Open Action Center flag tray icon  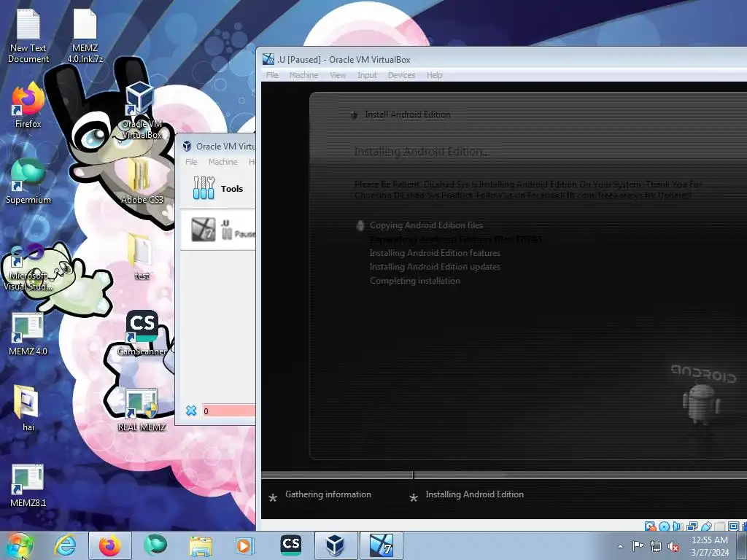pyautogui.click(x=638, y=546)
